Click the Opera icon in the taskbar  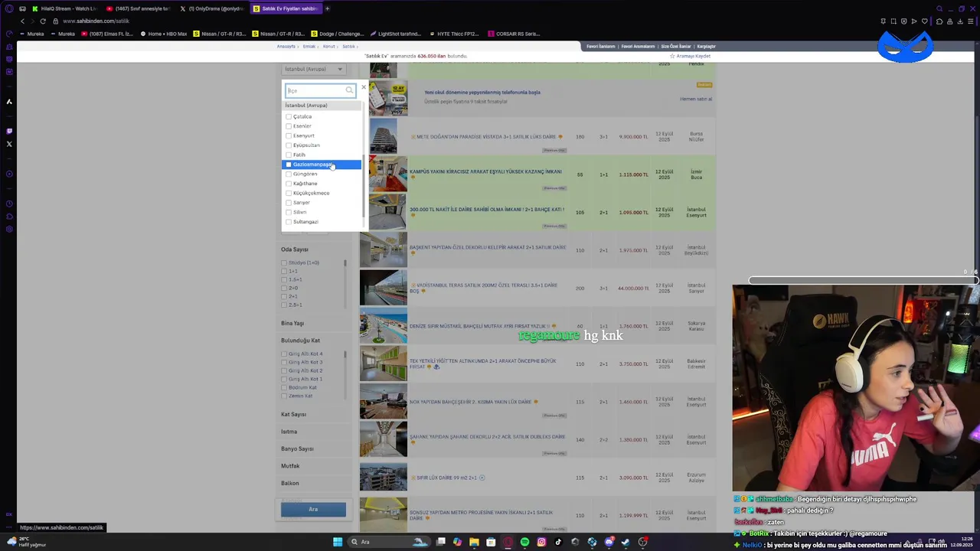click(x=508, y=542)
